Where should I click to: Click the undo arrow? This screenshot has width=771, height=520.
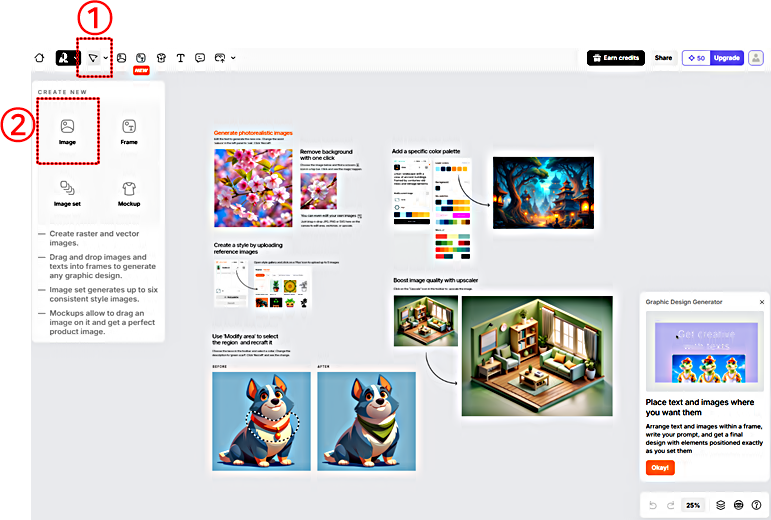[x=652, y=505]
